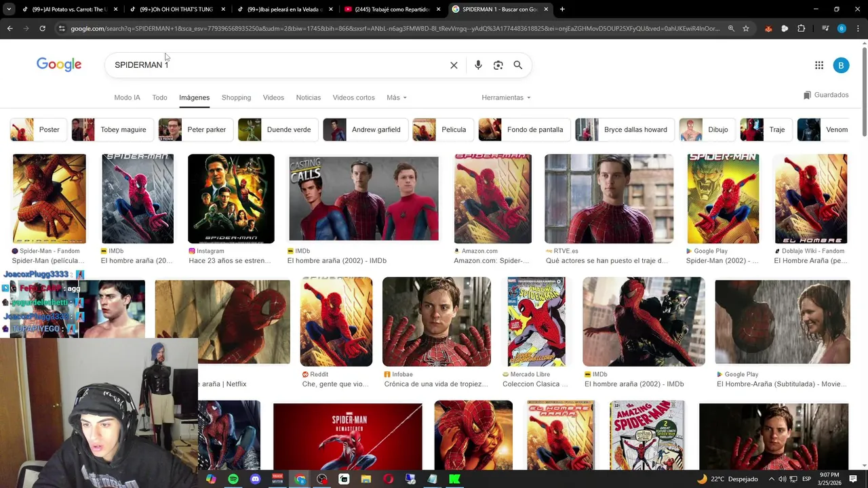Filter images by Dibujo chip
The height and width of the screenshot is (488, 868).
tap(706, 129)
